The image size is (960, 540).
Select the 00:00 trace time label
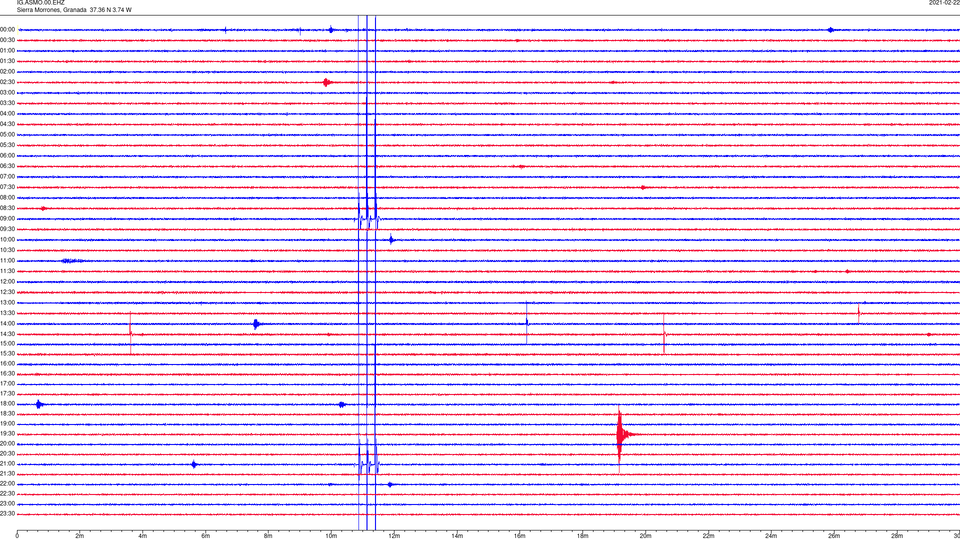pyautogui.click(x=7, y=29)
